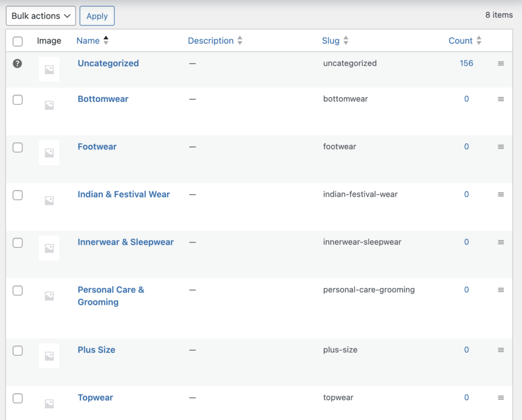Click the Innerwear & Sleepwear count 0
The height and width of the screenshot is (420, 522).
pos(466,242)
